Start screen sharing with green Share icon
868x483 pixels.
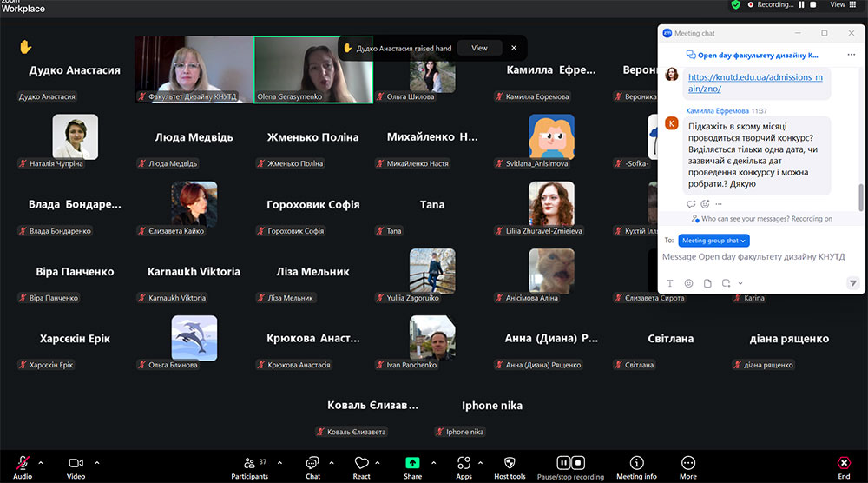point(412,463)
